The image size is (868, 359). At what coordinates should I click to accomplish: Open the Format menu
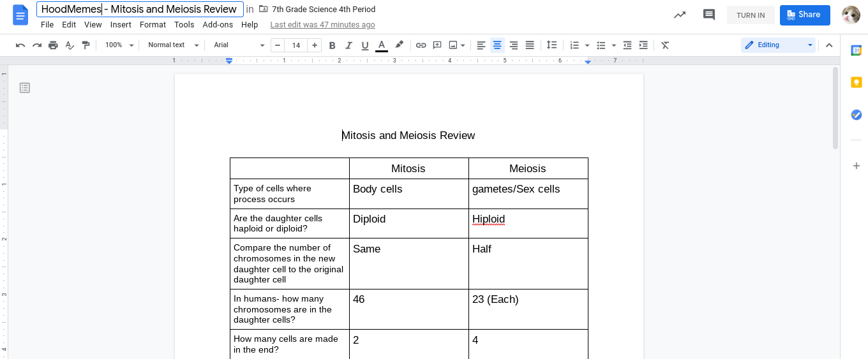[153, 25]
